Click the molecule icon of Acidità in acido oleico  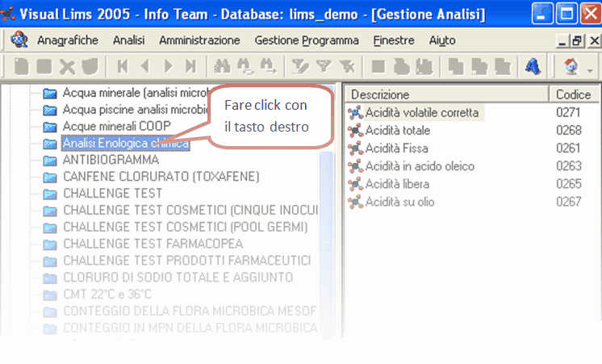pos(356,166)
